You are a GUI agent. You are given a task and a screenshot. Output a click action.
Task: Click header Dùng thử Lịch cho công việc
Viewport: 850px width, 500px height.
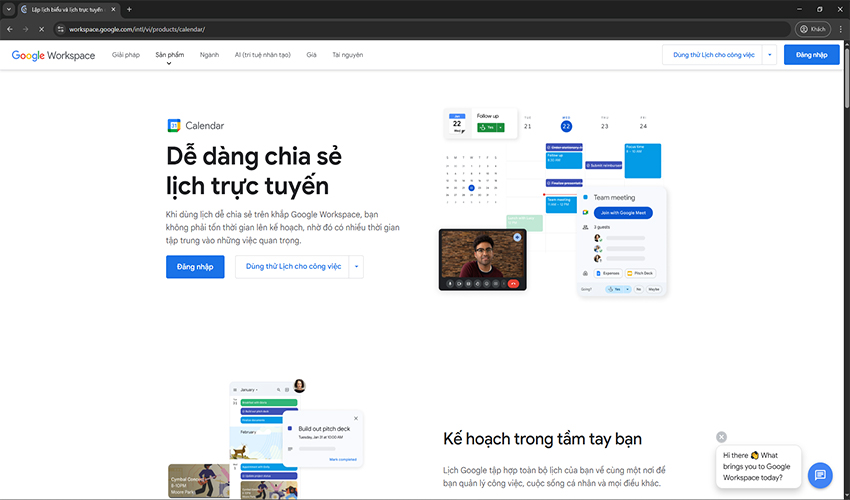(x=713, y=55)
